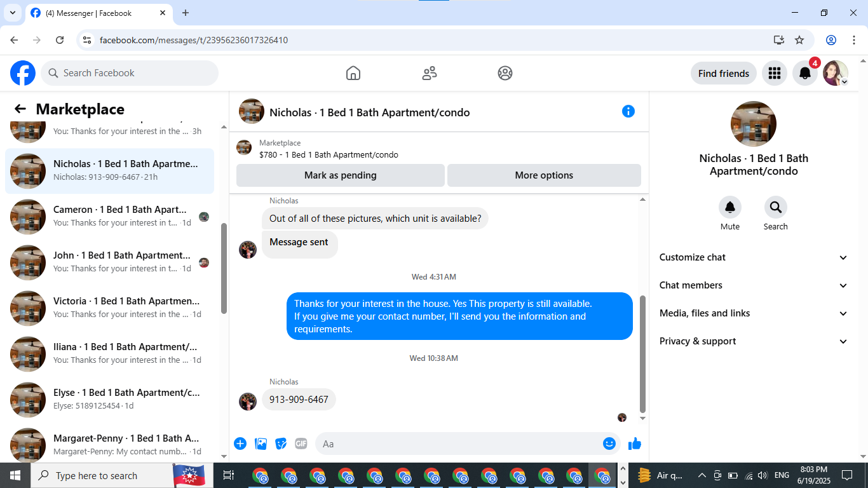The width and height of the screenshot is (868, 488).
Task: Click the "which unit is available?" message
Action: click(375, 219)
